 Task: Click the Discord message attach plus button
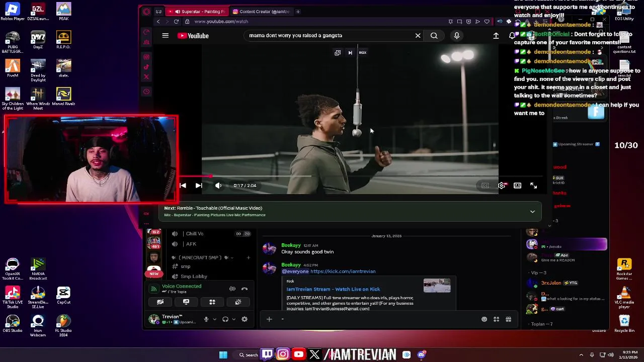[x=269, y=319]
